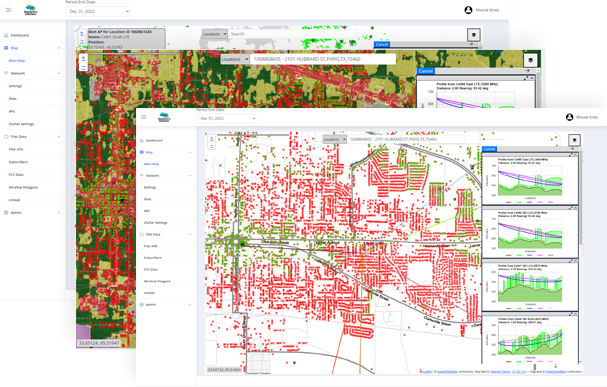Image resolution: width=607 pixels, height=387 pixels.
Task: Open network Settings in the back window sidebar
Action: (x=15, y=86)
